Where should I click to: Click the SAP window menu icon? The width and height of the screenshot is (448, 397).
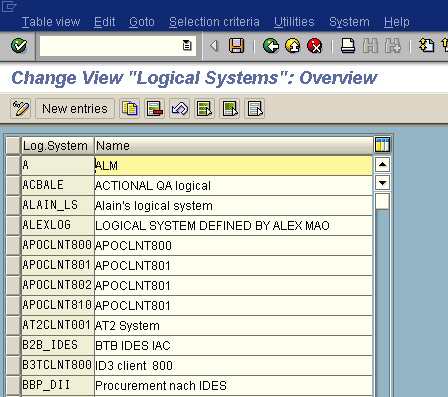point(9,6)
